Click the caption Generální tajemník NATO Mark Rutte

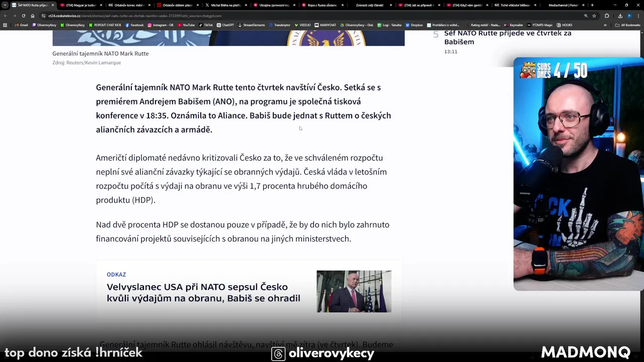[100, 53]
